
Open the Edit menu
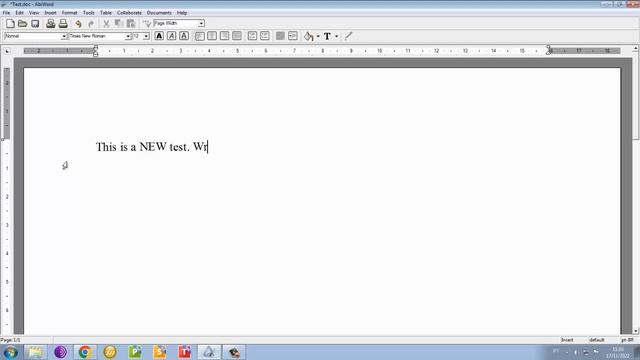19,13
